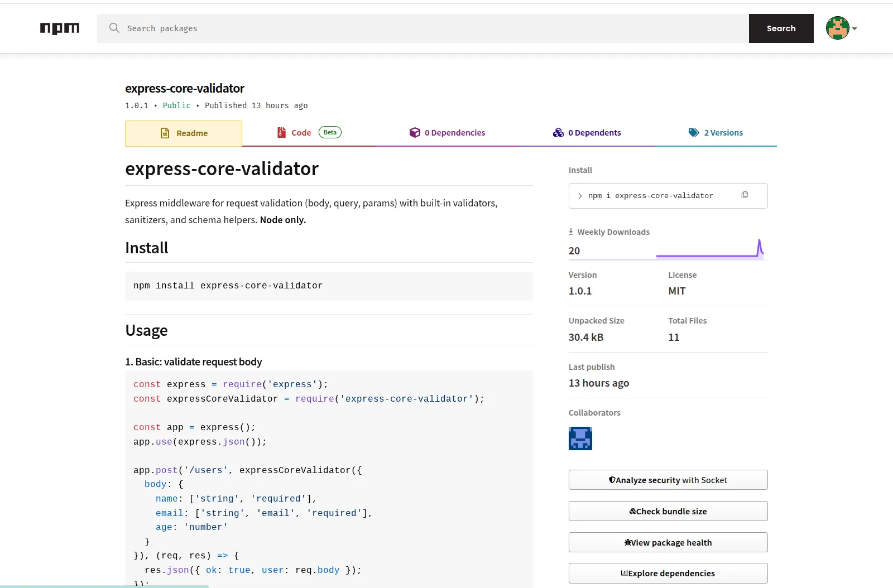Click the Dependencies cube icon
The width and height of the screenshot is (893, 588).
(414, 132)
